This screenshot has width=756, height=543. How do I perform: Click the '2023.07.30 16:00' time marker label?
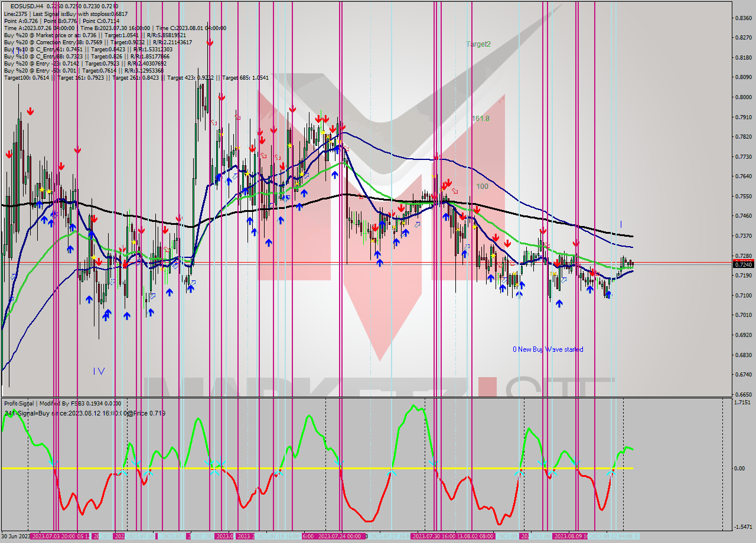coord(435,536)
